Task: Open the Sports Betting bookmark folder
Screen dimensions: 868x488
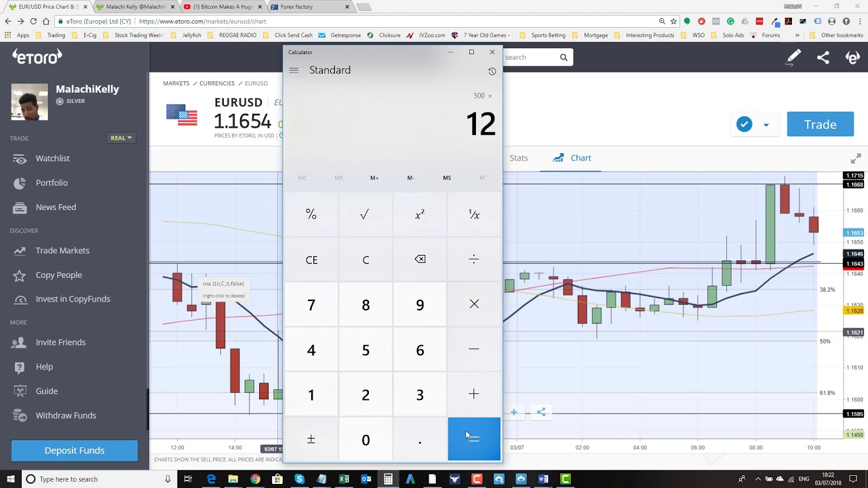Action: (542, 35)
